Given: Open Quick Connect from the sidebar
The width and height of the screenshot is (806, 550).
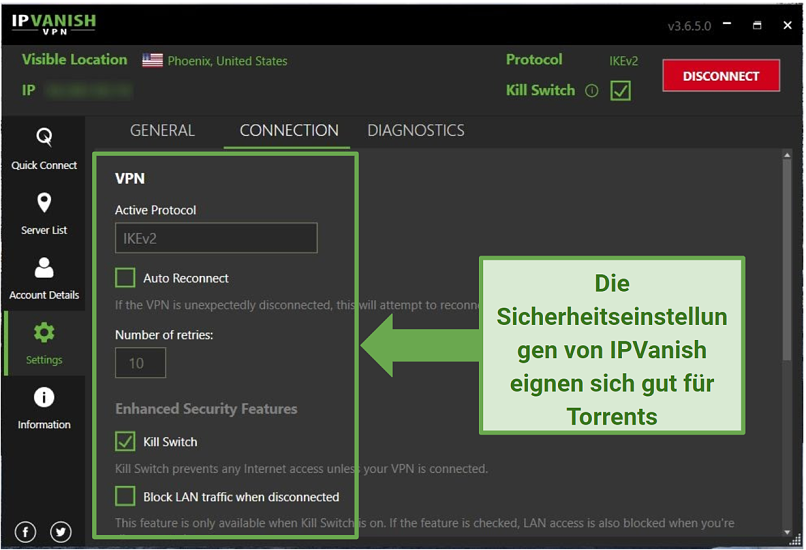Looking at the screenshot, I should pos(44,149).
